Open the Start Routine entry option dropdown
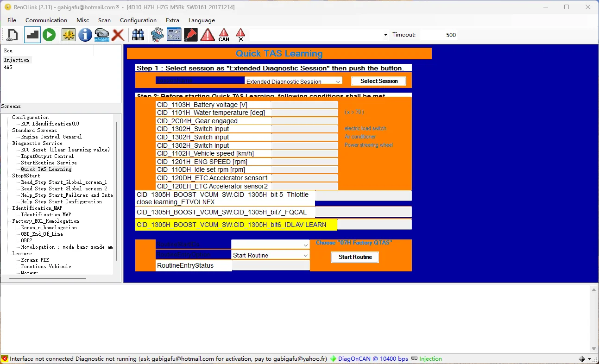The image size is (599, 364). pos(271,255)
